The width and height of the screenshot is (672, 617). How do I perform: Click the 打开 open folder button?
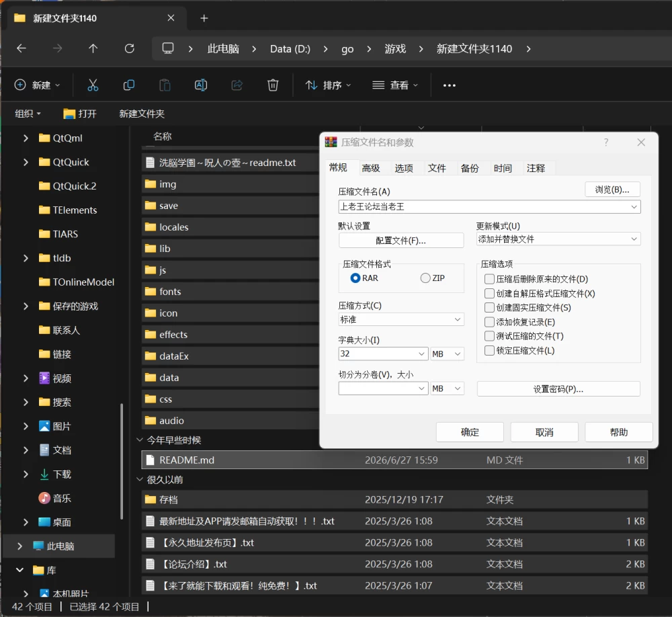80,114
